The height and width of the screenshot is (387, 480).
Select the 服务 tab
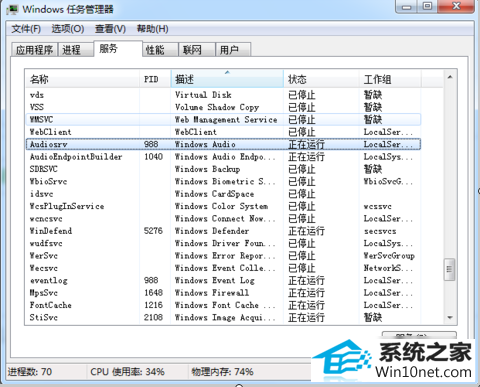[x=118, y=49]
